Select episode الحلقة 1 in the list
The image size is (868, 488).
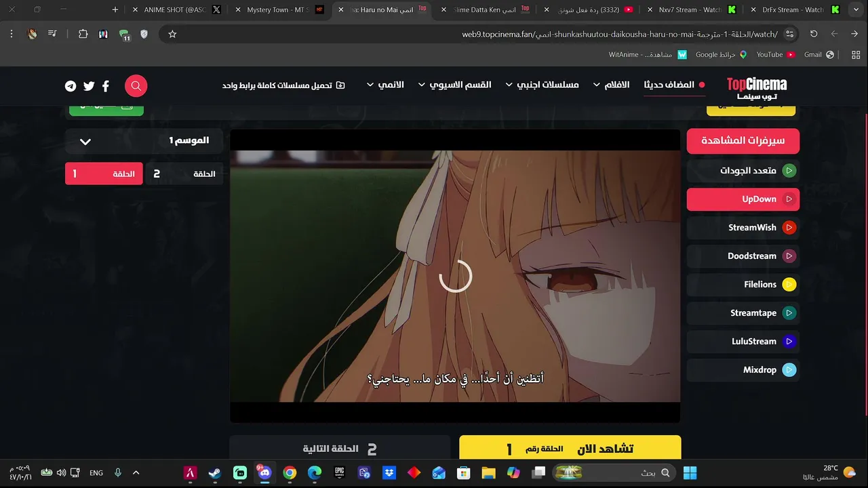104,174
